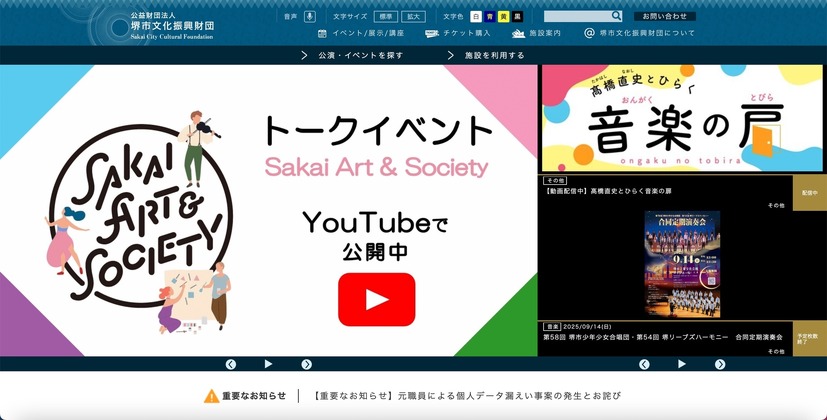Click the pink Sakai Art & Society banner text

(x=376, y=168)
